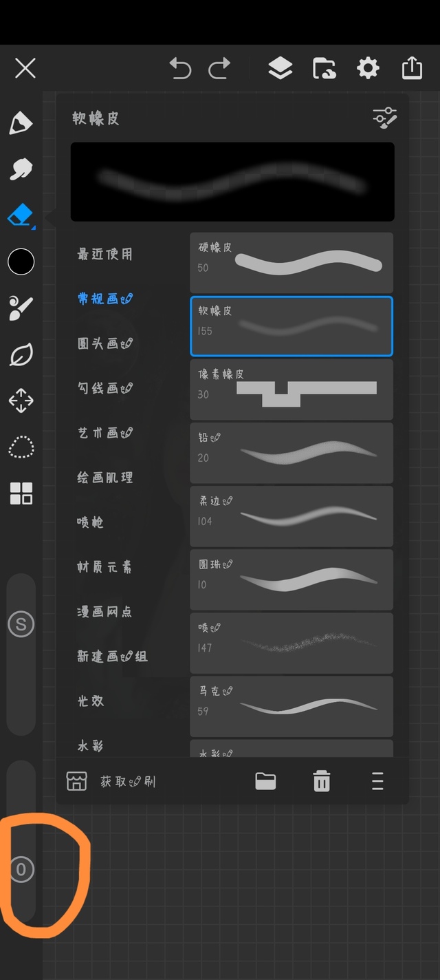
Task: Undo the last action
Action: (180, 68)
